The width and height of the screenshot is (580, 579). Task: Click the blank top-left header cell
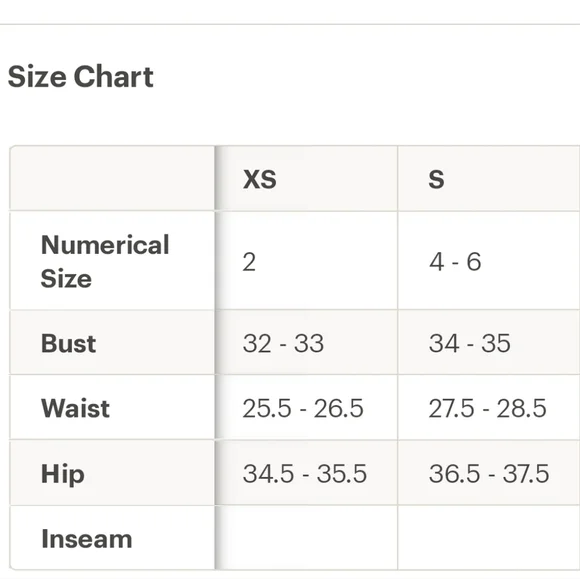(x=112, y=178)
